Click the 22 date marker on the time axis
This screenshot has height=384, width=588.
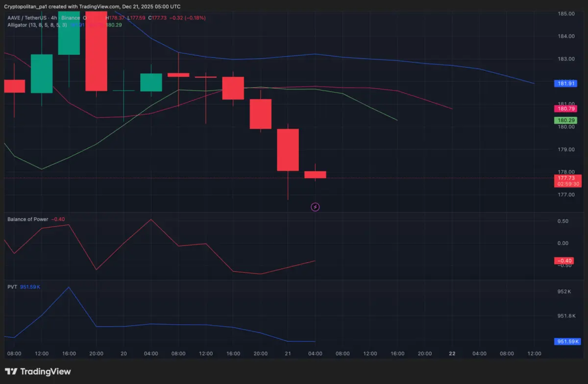click(452, 353)
